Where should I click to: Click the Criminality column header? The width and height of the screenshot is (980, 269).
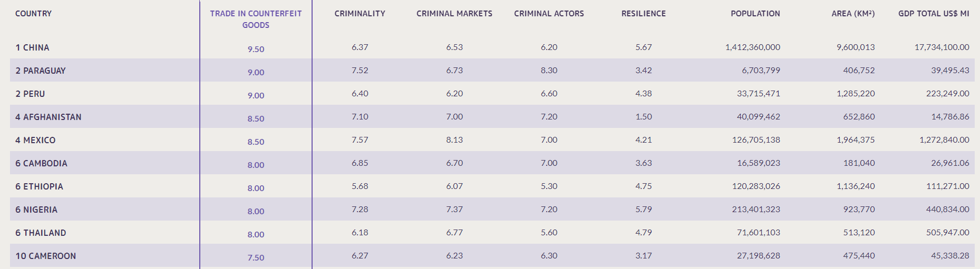coord(360,14)
